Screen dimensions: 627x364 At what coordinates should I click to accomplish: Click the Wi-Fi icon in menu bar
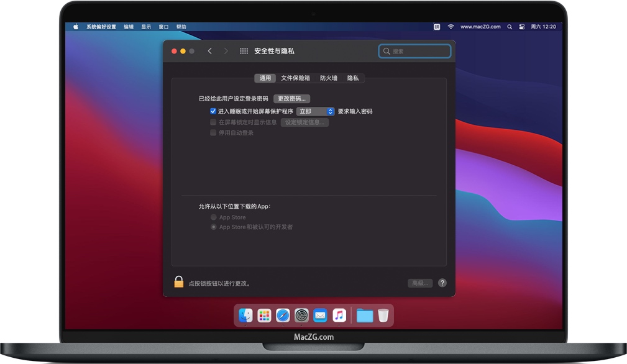point(451,27)
